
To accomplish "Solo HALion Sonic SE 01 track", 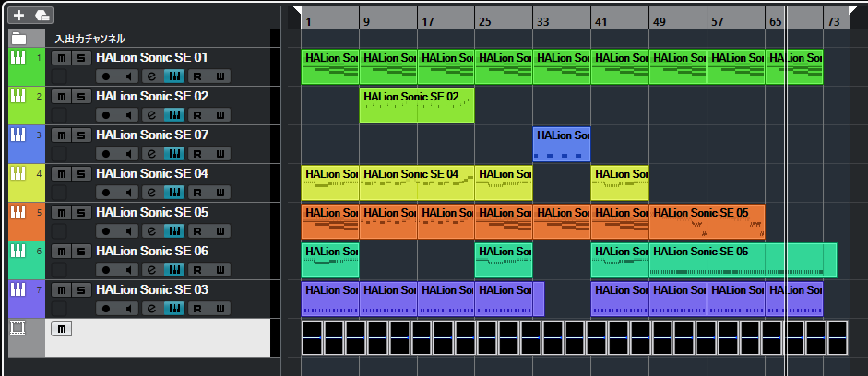I will click(81, 57).
